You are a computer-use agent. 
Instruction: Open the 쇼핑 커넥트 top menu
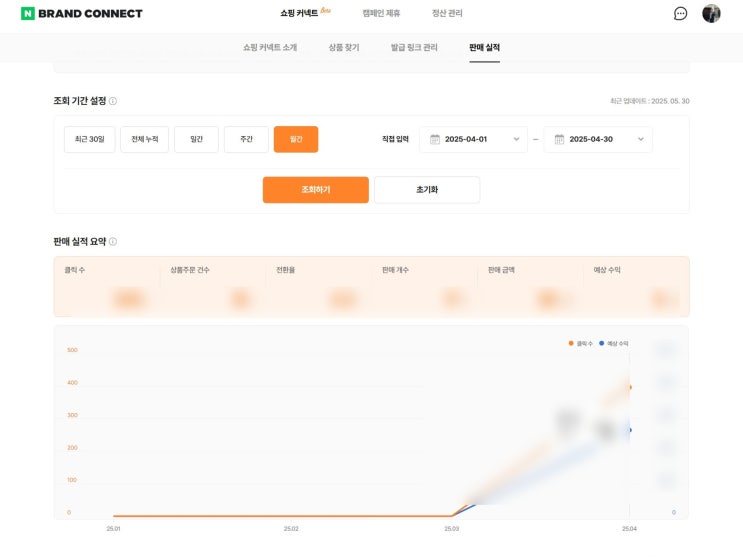299,13
